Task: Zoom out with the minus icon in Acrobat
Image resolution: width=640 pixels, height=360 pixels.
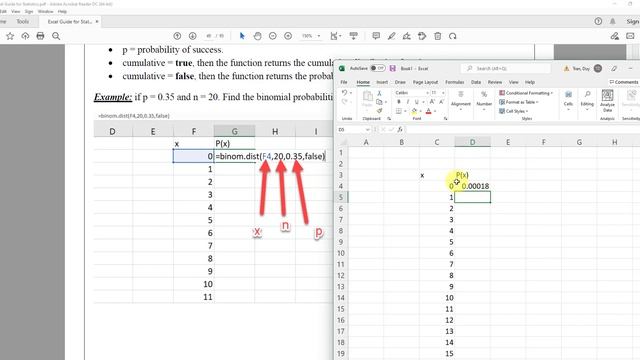Action: [x=273, y=36]
